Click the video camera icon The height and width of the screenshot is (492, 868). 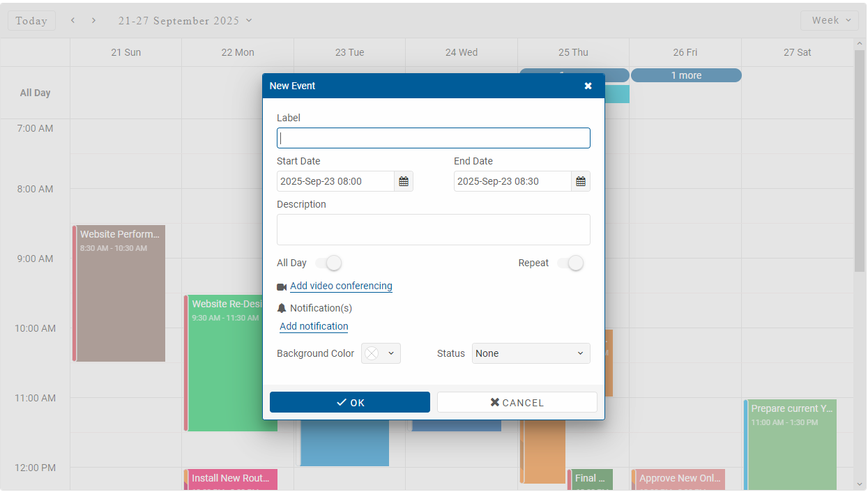point(282,286)
